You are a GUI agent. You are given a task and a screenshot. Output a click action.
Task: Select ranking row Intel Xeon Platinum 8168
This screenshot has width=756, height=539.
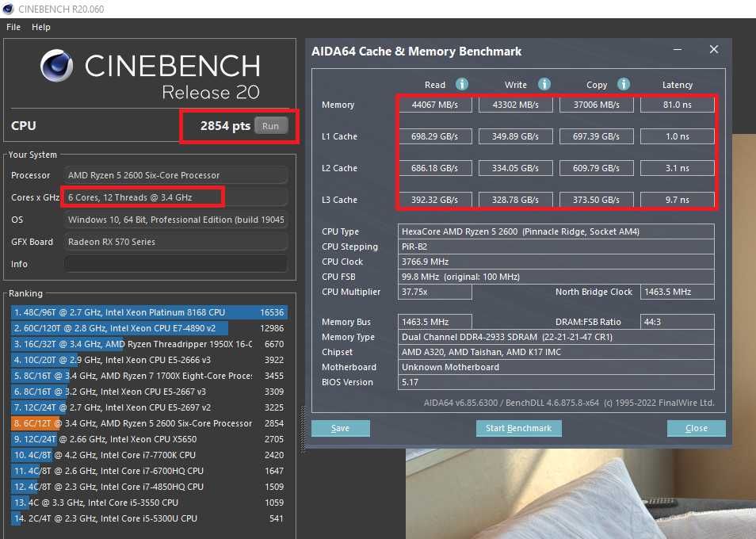(149, 312)
